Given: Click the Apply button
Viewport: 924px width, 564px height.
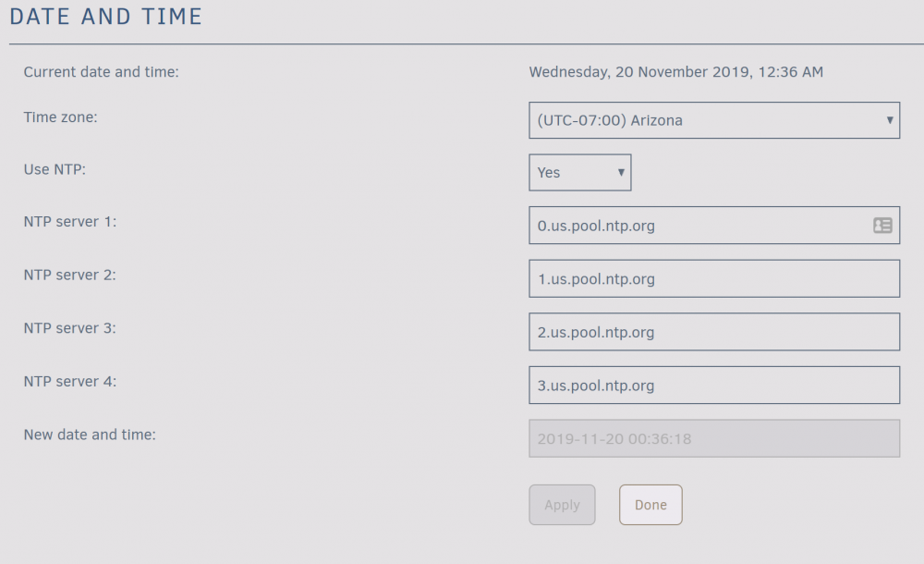Looking at the screenshot, I should (x=562, y=505).
